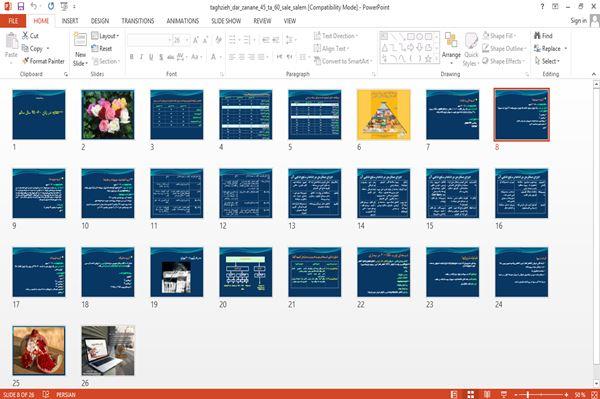
Task: Open the Shape Fill dropdown
Action: (x=499, y=36)
